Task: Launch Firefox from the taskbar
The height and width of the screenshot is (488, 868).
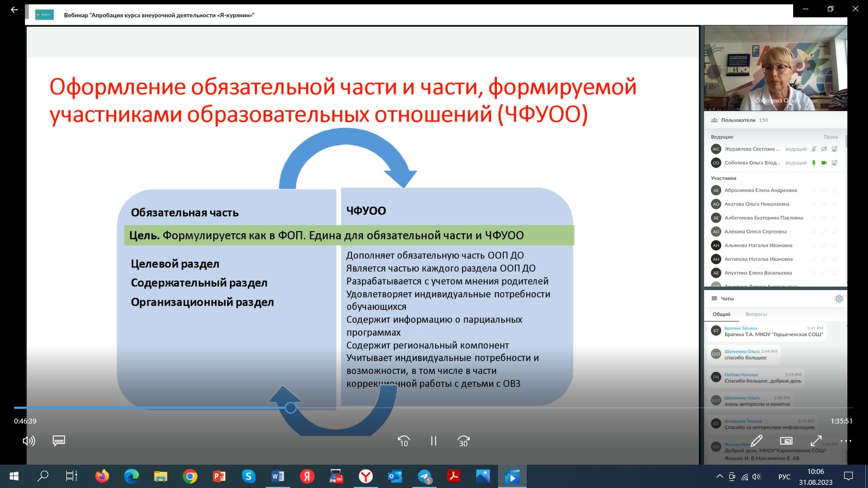Action: 101,477
